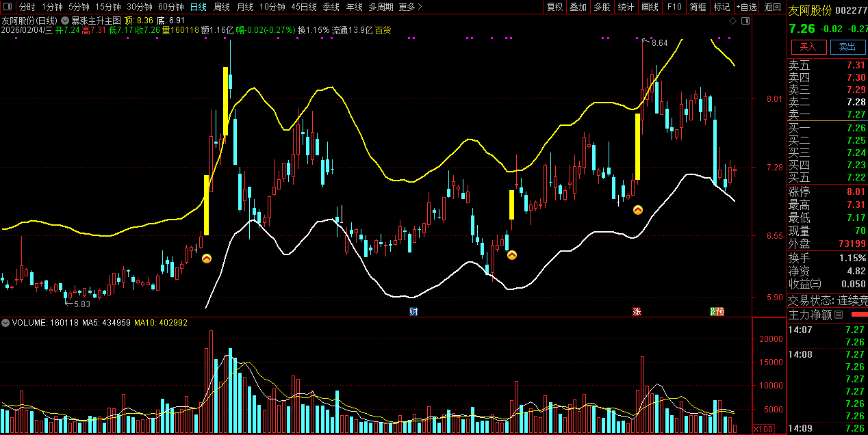Click the 涨 event marker on timeline
The image size is (868, 435).
point(637,312)
